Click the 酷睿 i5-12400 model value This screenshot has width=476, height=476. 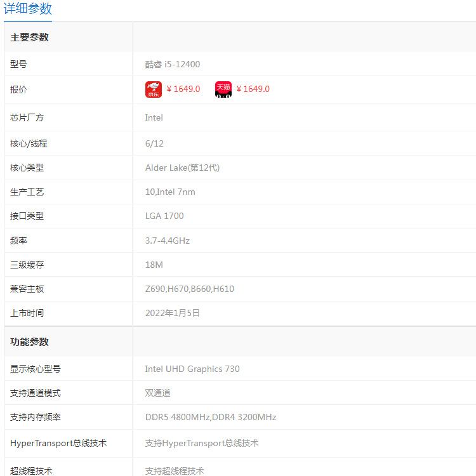pos(173,64)
